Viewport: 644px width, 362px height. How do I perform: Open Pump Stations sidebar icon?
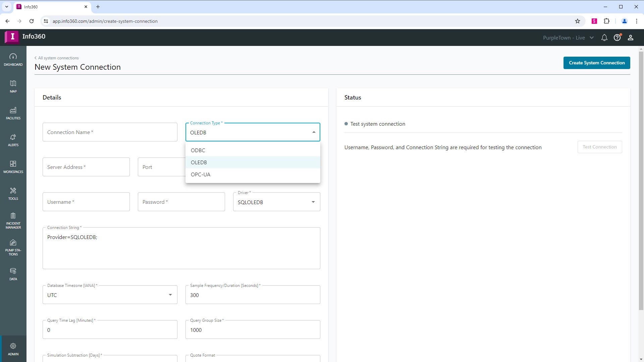pyautogui.click(x=13, y=247)
